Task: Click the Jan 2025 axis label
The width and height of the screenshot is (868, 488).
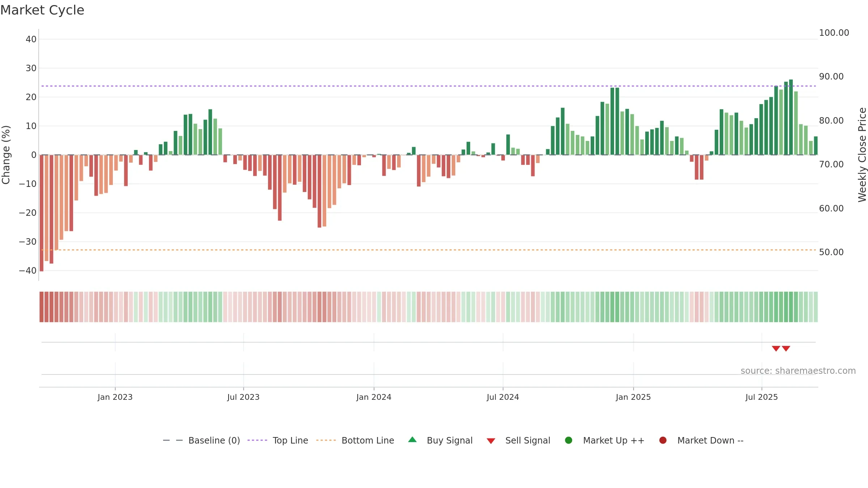Action: point(633,397)
